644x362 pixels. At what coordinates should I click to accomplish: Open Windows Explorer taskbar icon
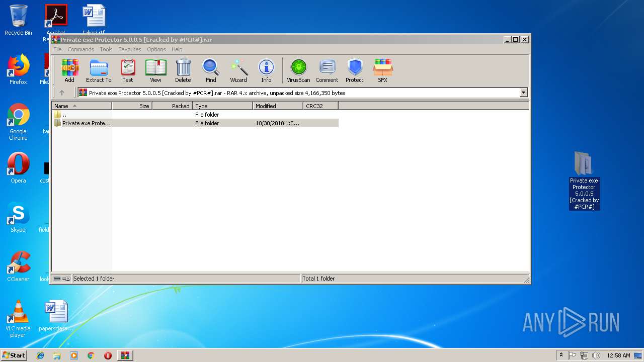coord(57,355)
